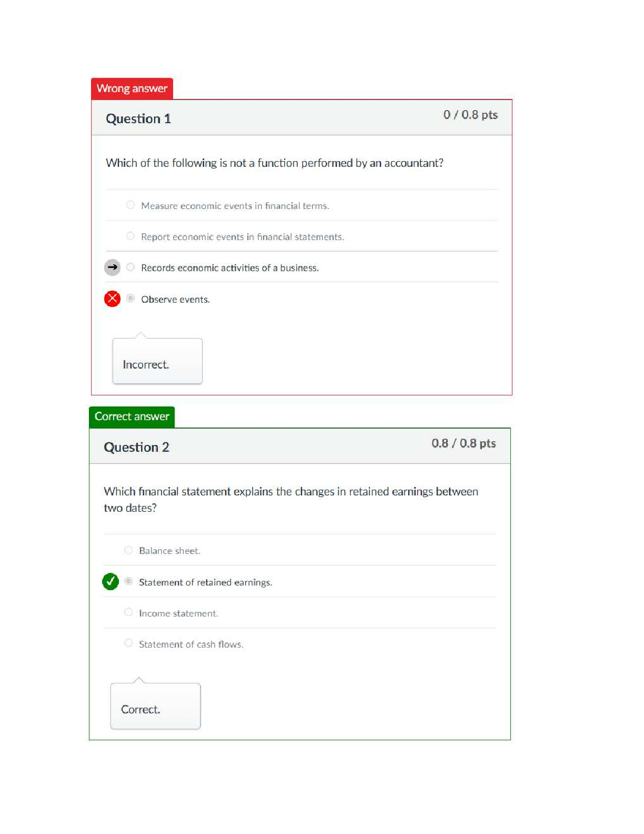Click the 'Correct.' feedback box

tap(155, 706)
